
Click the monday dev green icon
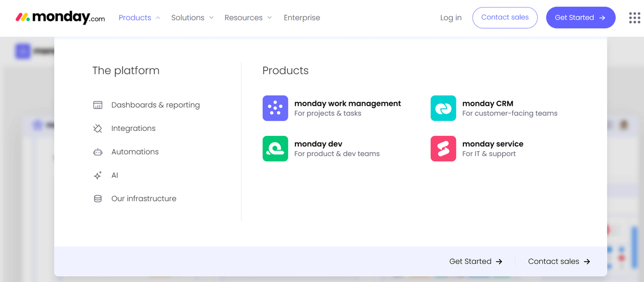(275, 149)
